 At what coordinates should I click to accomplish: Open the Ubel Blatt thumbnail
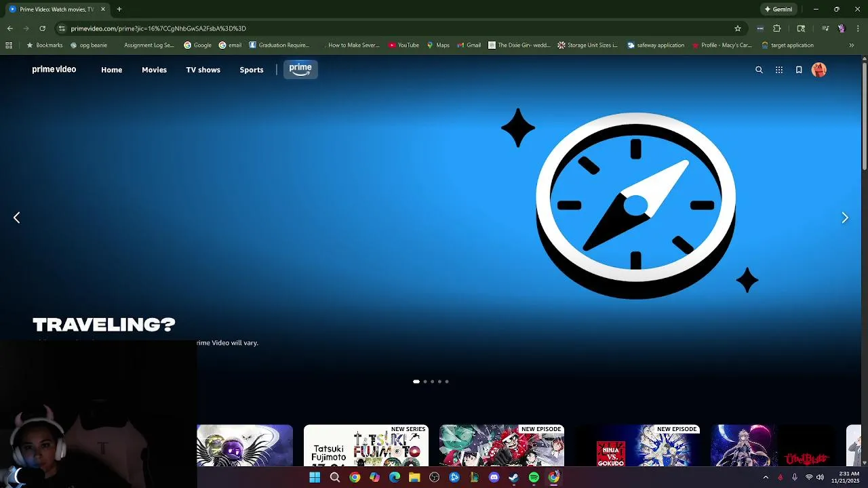click(x=773, y=445)
